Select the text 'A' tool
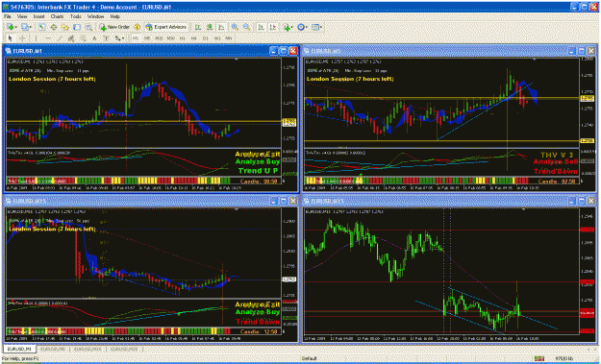This screenshot has width=601, height=364. 94,38
